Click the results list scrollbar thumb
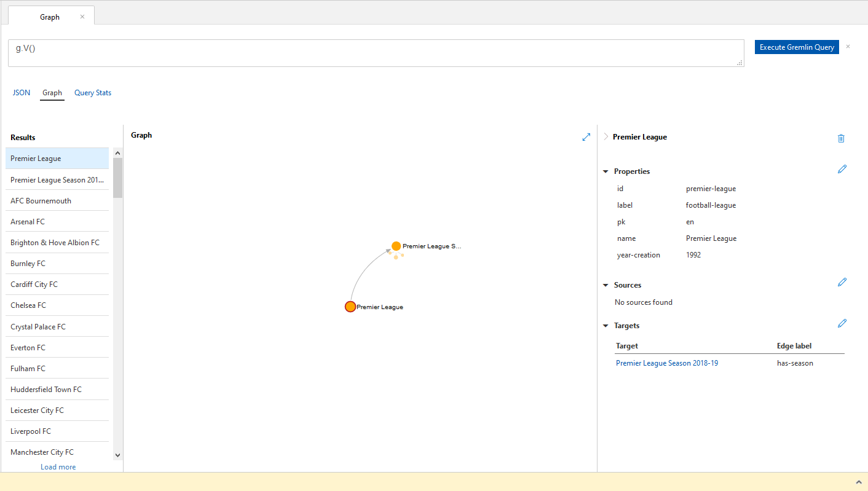Viewport: 868px width, 491px height. point(117,178)
